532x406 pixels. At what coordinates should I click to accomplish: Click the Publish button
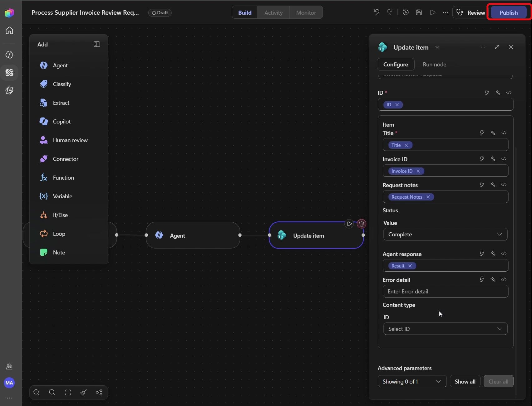pyautogui.click(x=508, y=12)
